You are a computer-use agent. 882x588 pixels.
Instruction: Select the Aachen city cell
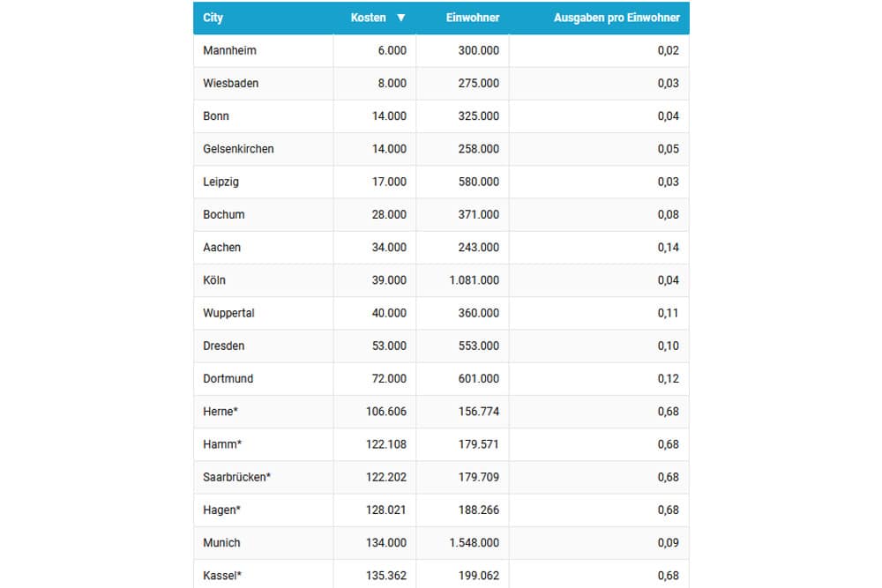point(221,247)
